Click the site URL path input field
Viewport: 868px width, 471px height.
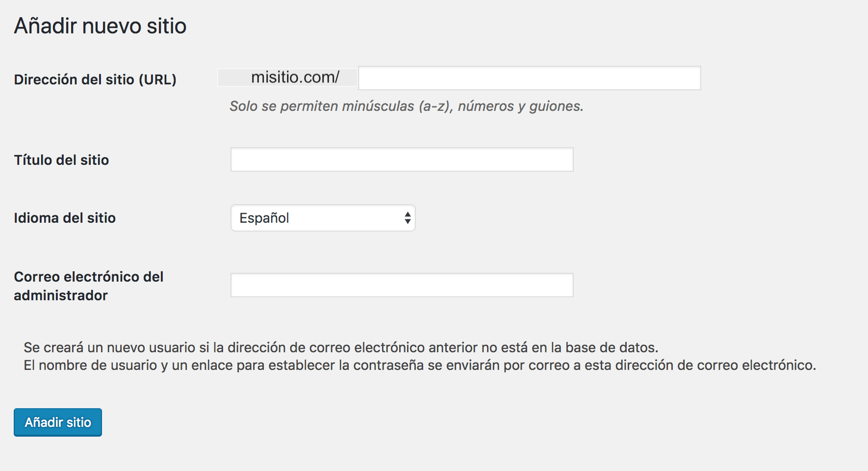pyautogui.click(x=529, y=78)
